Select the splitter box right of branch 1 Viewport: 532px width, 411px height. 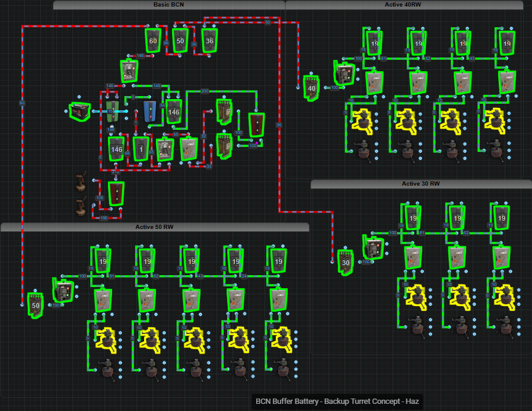(165, 149)
